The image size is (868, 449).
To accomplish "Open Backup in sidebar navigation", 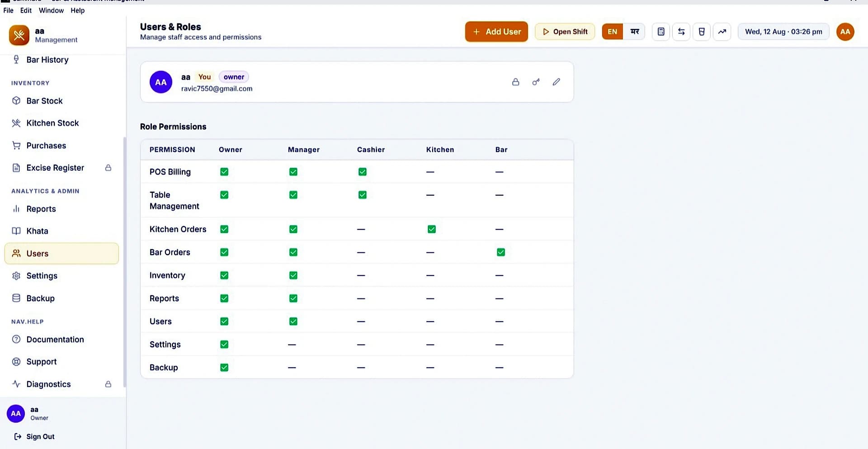I will [x=61, y=298].
